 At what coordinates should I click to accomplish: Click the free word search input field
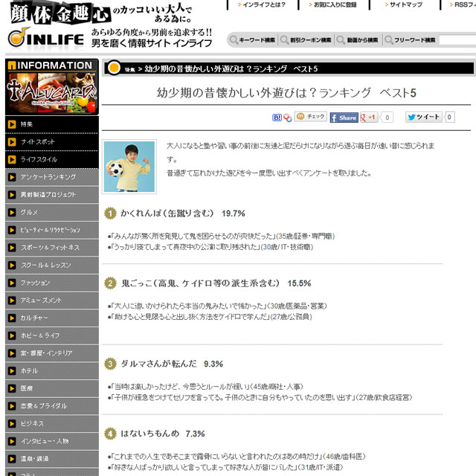pos(457,40)
